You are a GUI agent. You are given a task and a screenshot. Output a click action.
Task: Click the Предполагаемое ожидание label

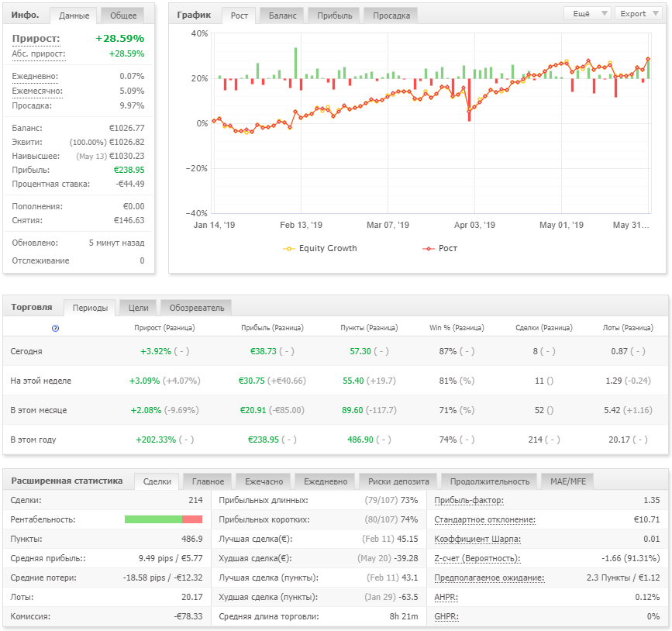(x=489, y=578)
